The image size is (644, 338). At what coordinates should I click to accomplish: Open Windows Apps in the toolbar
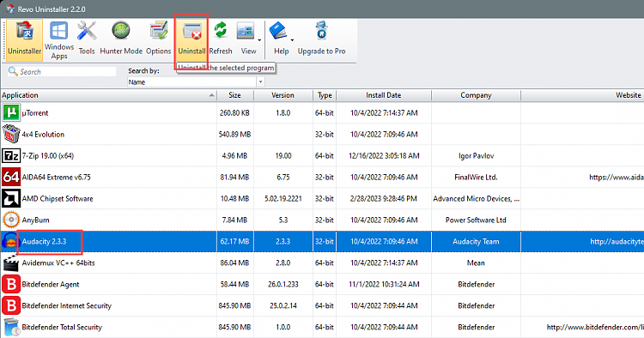(59, 39)
